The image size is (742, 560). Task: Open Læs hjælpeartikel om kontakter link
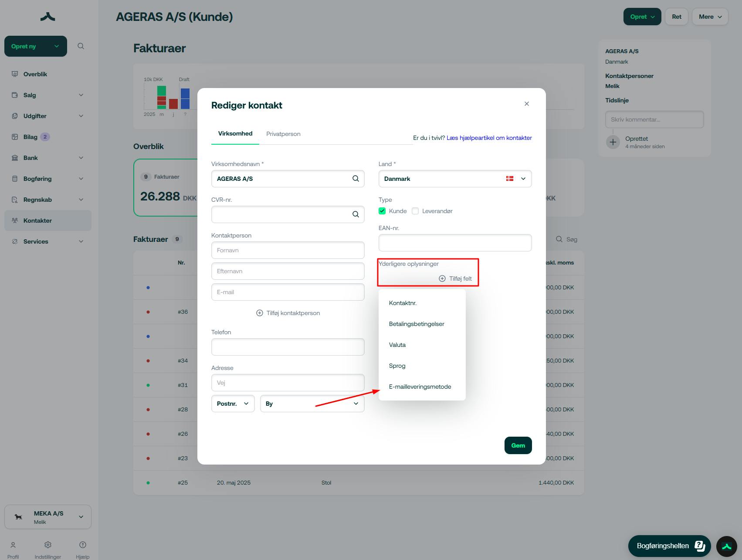[489, 138]
